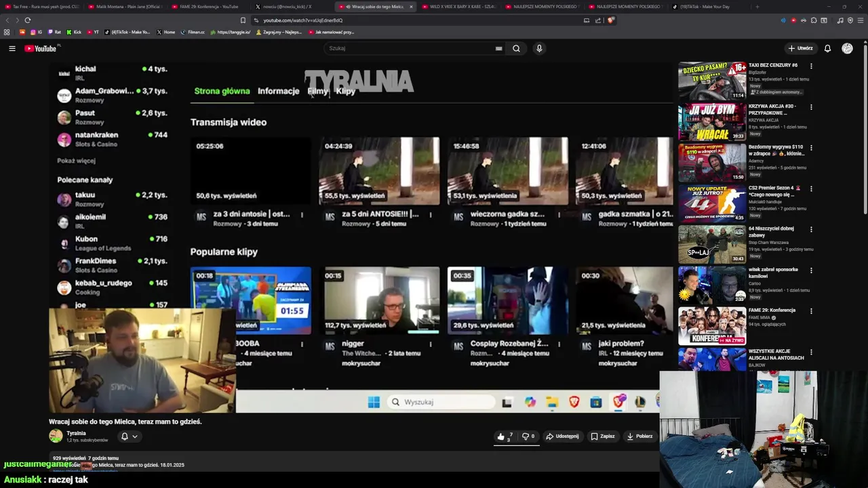868x488 pixels.
Task: Open options for CS2 Premier Sezon 4
Action: (x=811, y=188)
